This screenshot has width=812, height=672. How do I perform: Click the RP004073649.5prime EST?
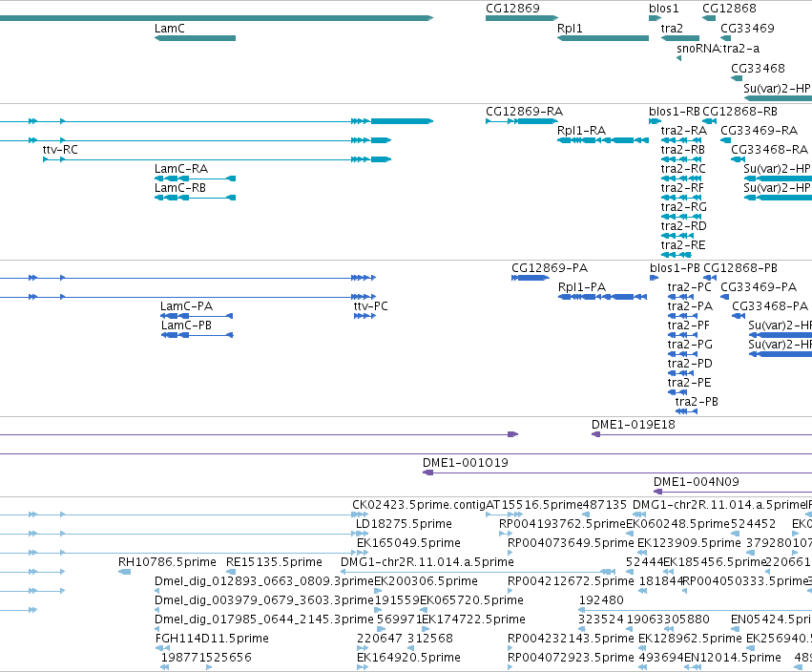point(510,553)
